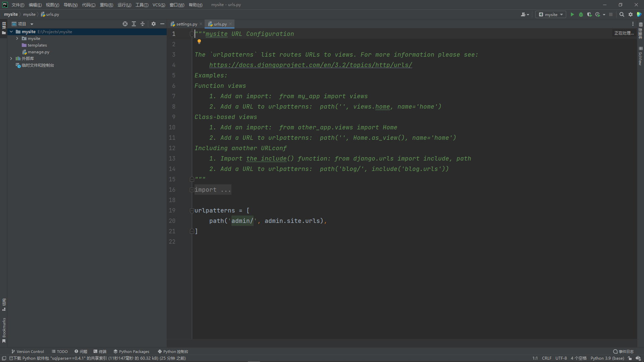Click urls.py in breadcrumb path

pos(50,14)
